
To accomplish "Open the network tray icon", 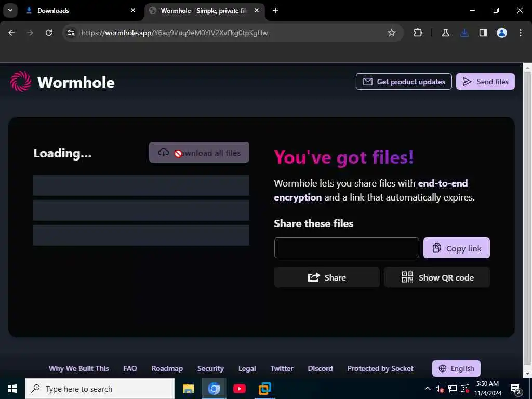I will 453,389.
